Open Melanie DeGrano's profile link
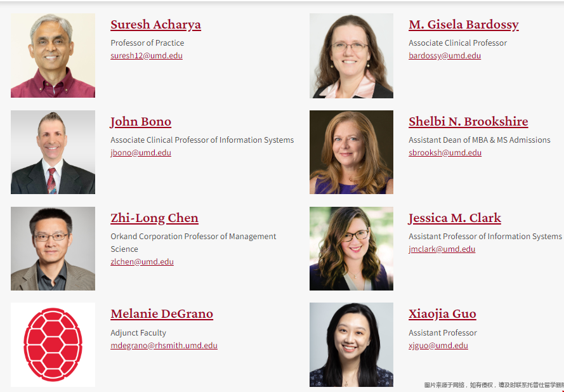Viewport: 564px width, 392px height. point(162,314)
